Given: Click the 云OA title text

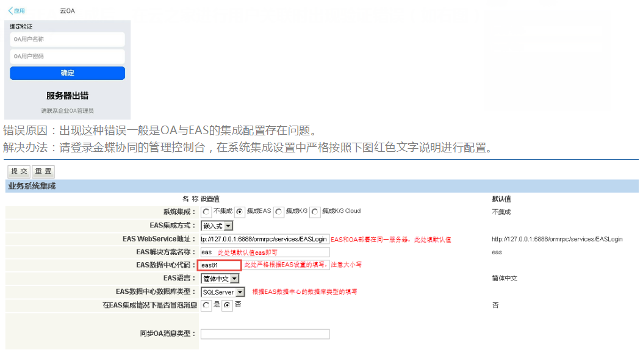Looking at the screenshot, I should [x=67, y=11].
